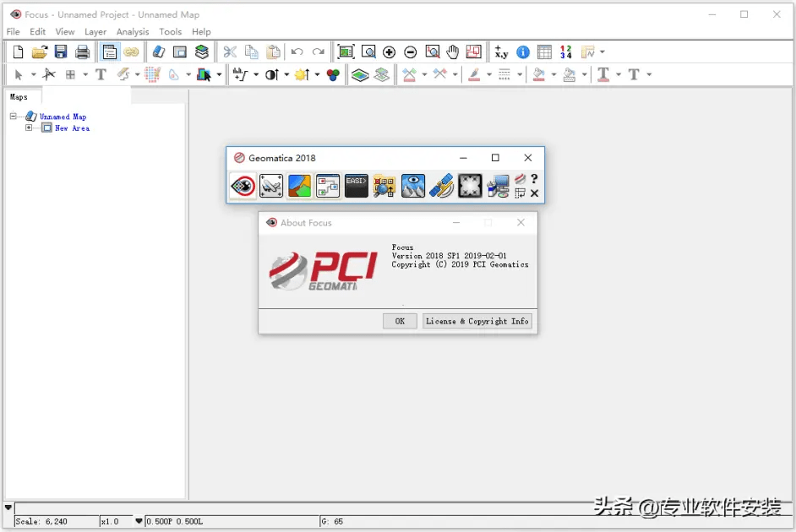Save the project with the floppy disk icon
Viewport: 796px width, 532px height.
(x=61, y=52)
